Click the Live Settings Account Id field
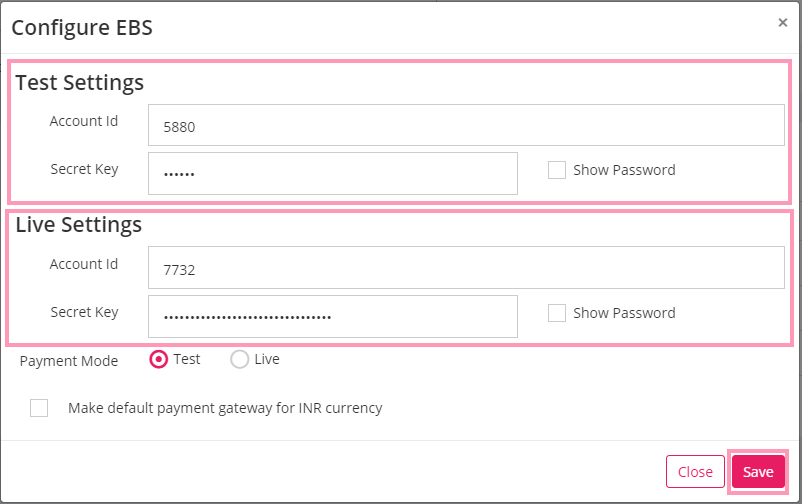Screen dimensions: 802x504 (x=466, y=268)
